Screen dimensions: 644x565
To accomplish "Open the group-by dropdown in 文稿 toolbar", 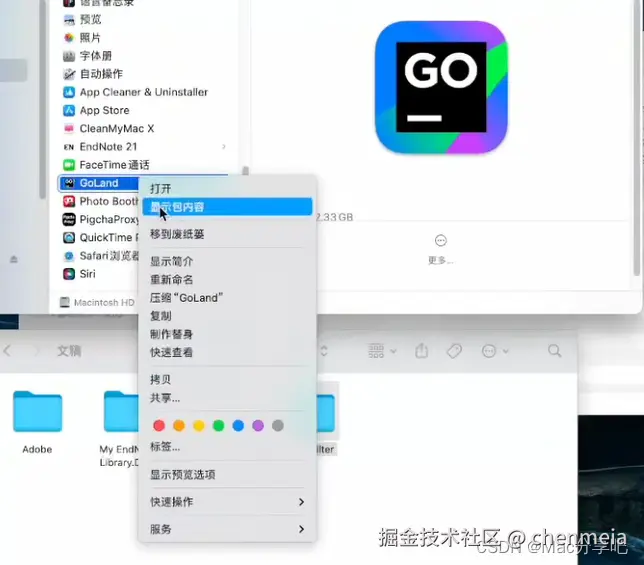I will 382,351.
